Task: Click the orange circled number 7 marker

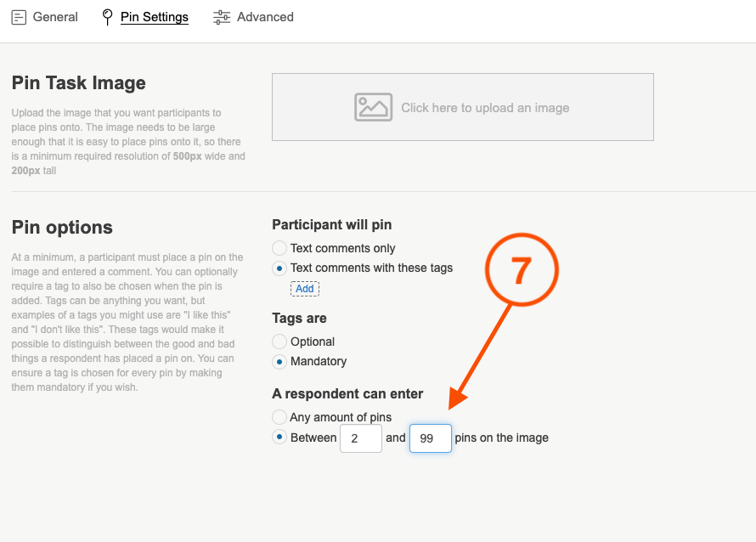Action: (521, 271)
